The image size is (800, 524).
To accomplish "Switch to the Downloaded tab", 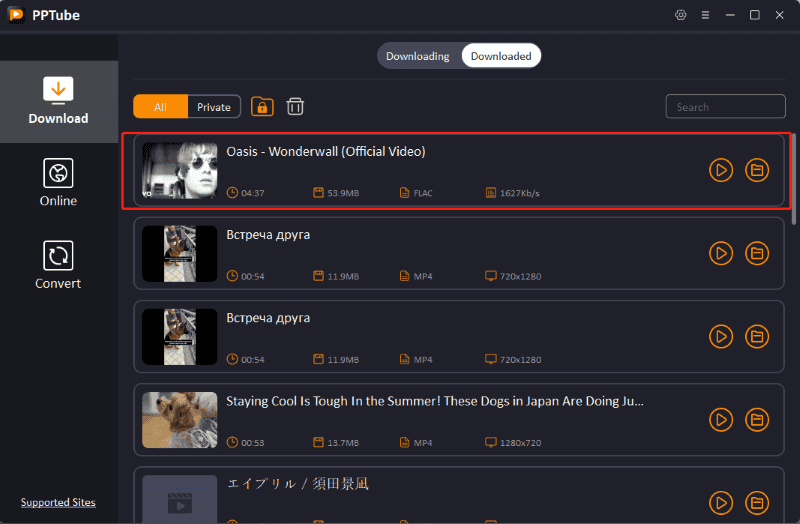I will click(501, 56).
